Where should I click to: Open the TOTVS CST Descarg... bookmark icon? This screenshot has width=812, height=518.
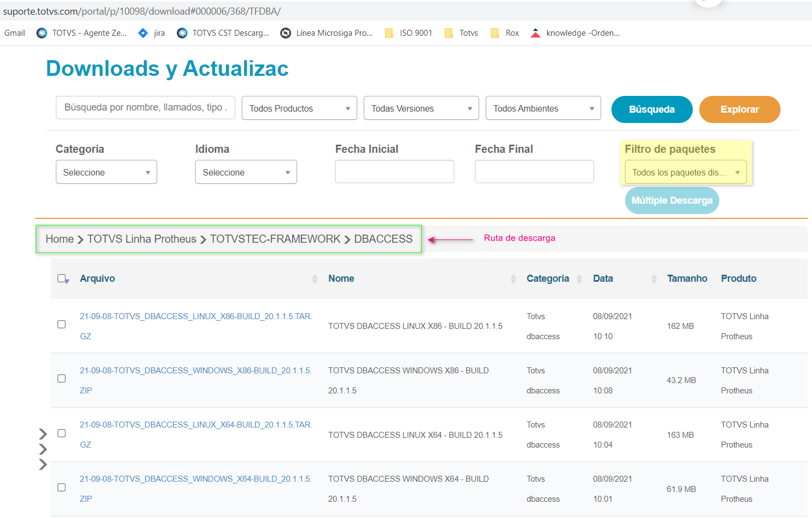(x=182, y=33)
